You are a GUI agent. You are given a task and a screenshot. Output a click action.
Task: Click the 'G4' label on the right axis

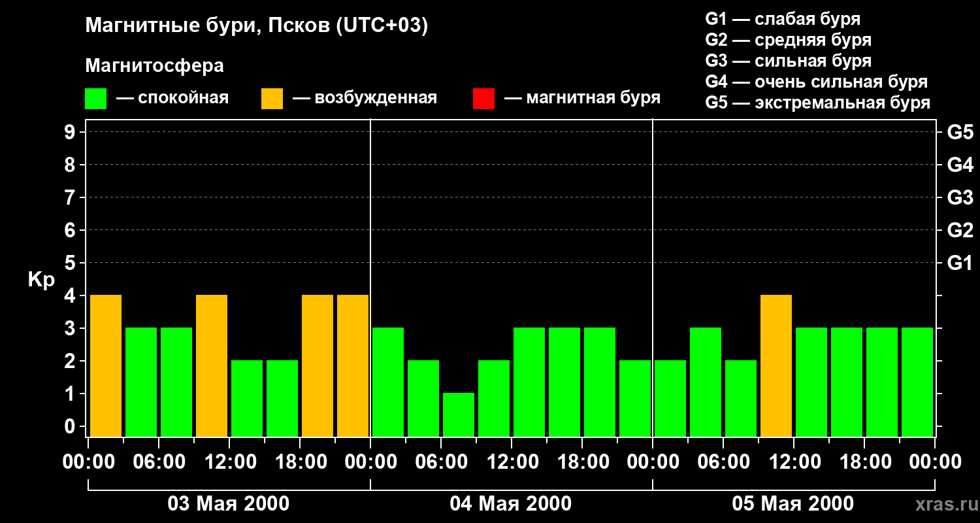(x=960, y=165)
